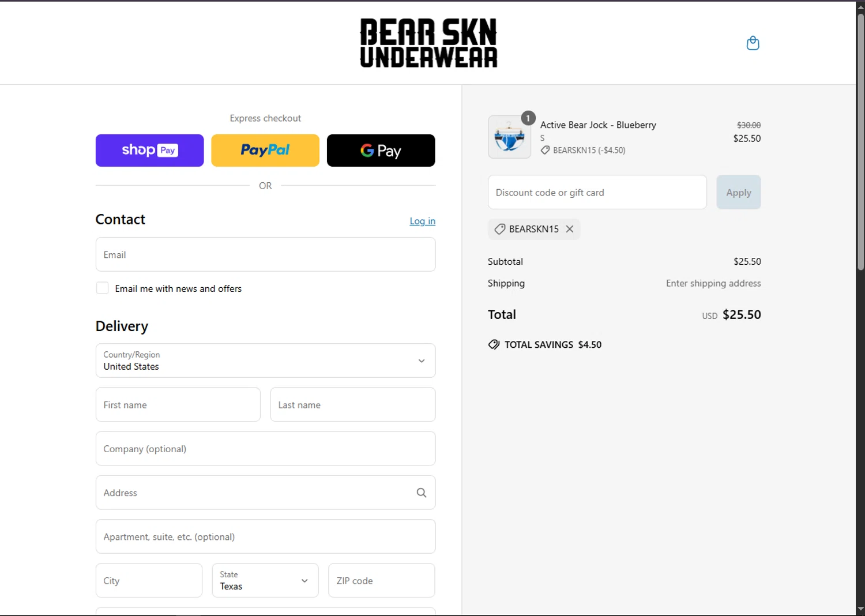Pay with Shop Pay express checkout
The width and height of the screenshot is (865, 616).
pyautogui.click(x=149, y=151)
